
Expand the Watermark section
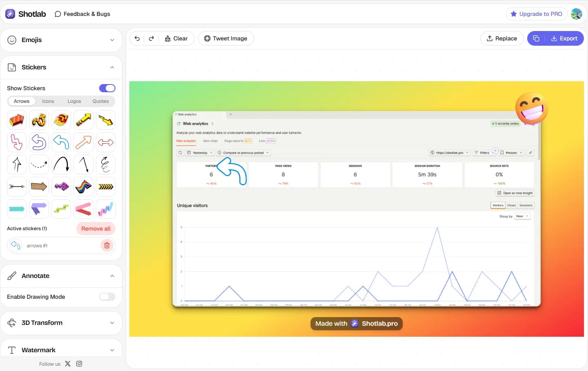[61, 350]
